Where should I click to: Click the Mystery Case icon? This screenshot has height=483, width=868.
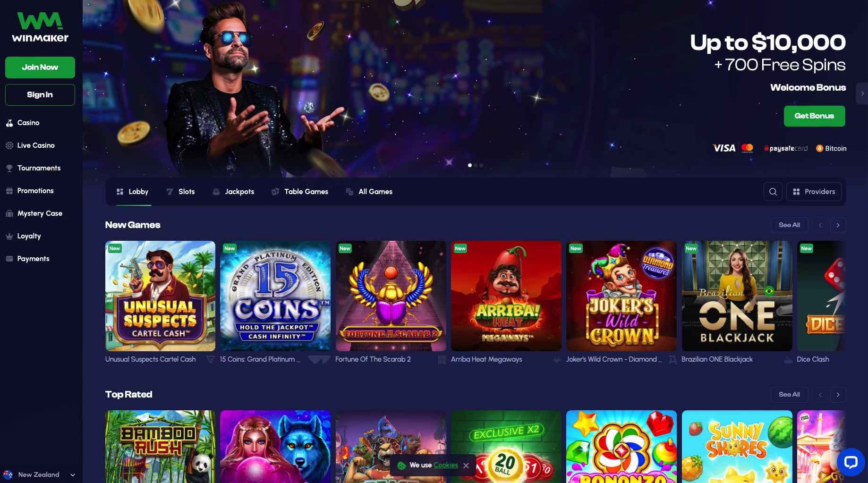(9, 213)
